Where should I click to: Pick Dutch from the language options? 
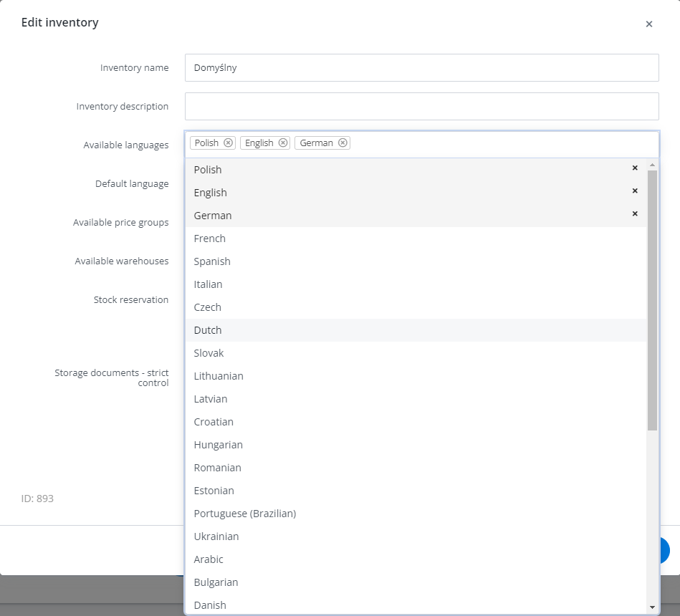(x=416, y=330)
